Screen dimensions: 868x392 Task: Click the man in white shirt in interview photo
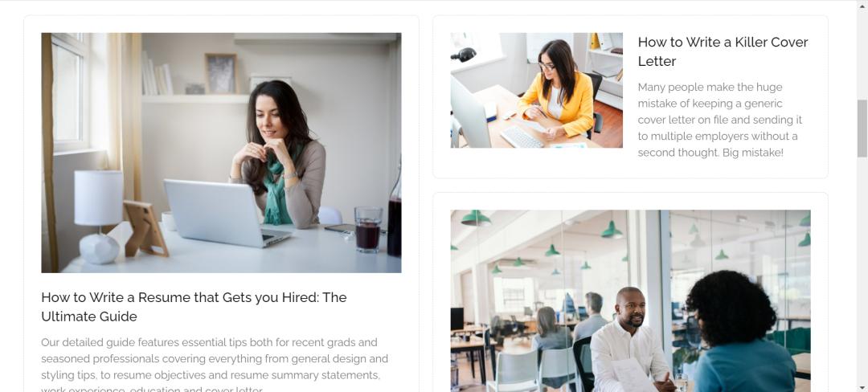click(x=630, y=340)
